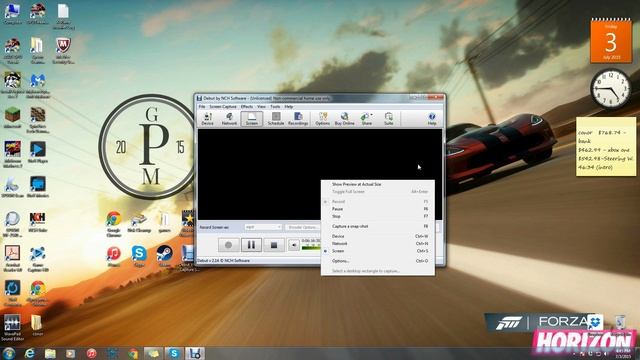Open the Suite toolbar icon
The image size is (640, 360).
389,119
